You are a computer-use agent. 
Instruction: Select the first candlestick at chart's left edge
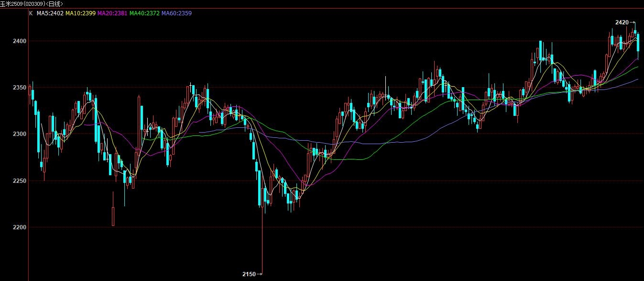[30, 91]
